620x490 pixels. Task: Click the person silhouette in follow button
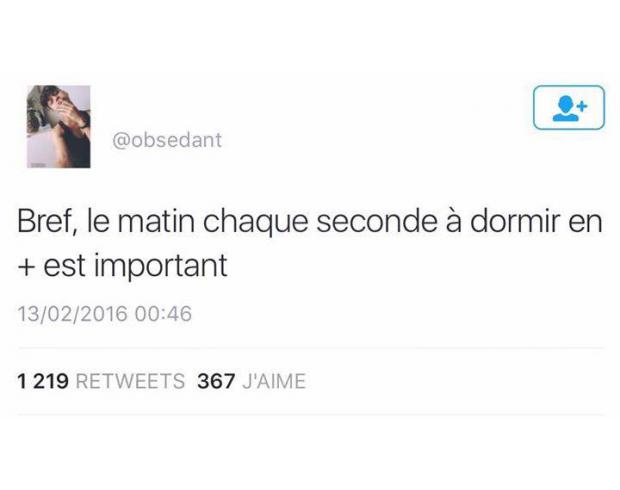pos(565,108)
